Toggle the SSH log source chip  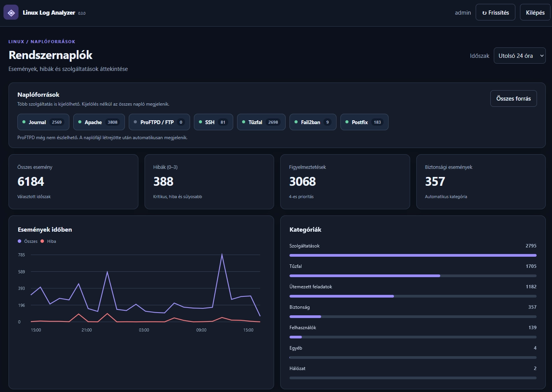(x=214, y=122)
